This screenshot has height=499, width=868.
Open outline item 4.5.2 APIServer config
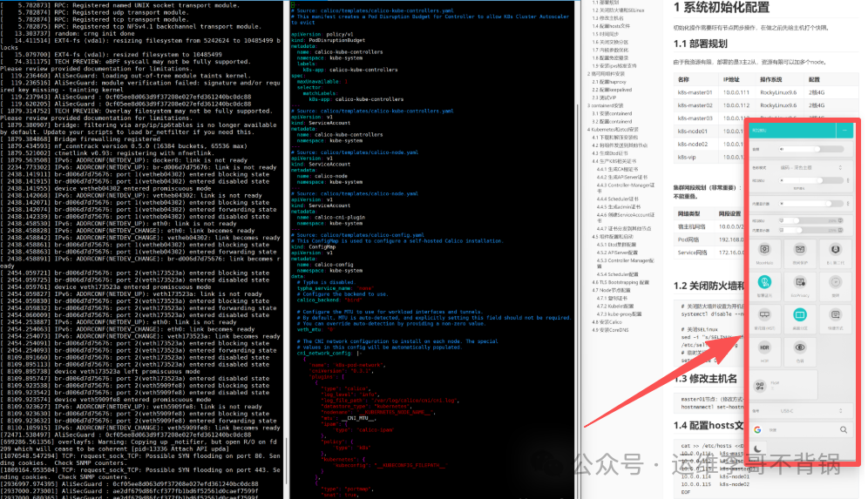coord(617,253)
